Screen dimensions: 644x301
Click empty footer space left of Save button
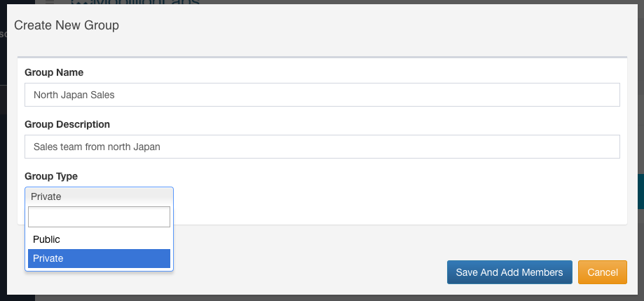tap(308, 272)
